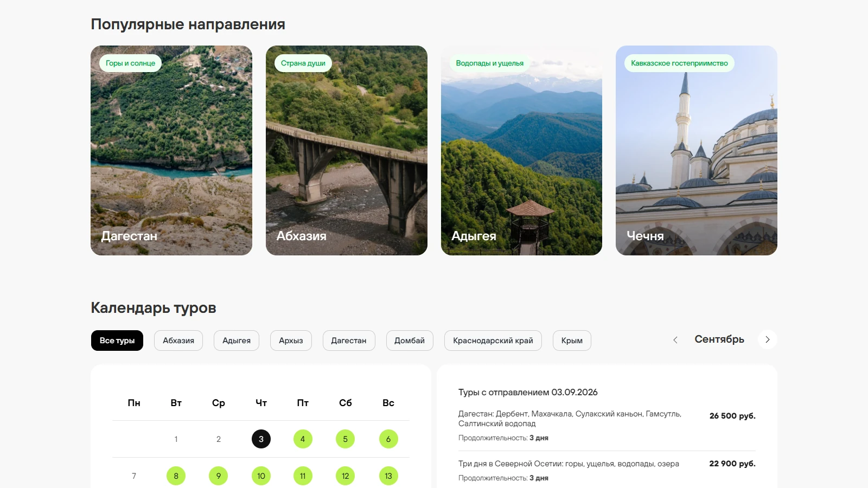
Task: Click the 22 900 руб. price
Action: tap(732, 464)
